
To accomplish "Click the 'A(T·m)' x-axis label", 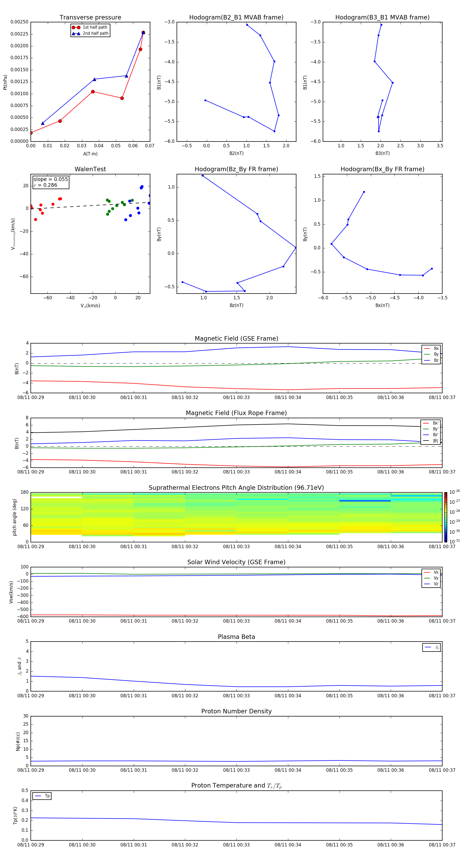I will click(90, 154).
